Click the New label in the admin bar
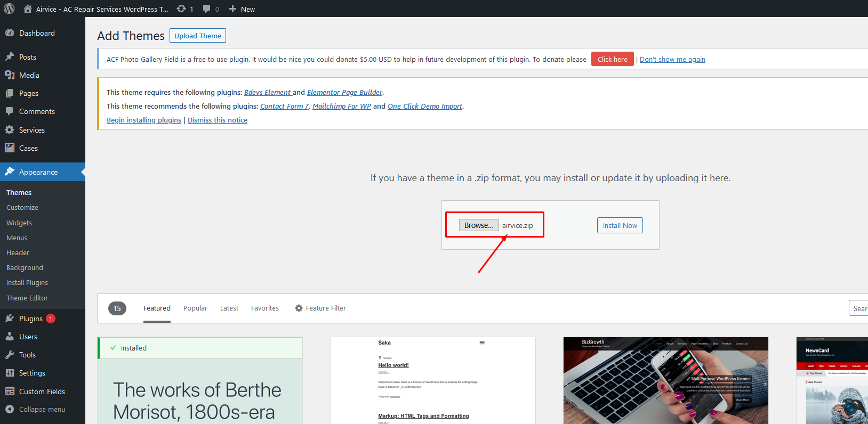This screenshot has width=868, height=424. coord(248,9)
